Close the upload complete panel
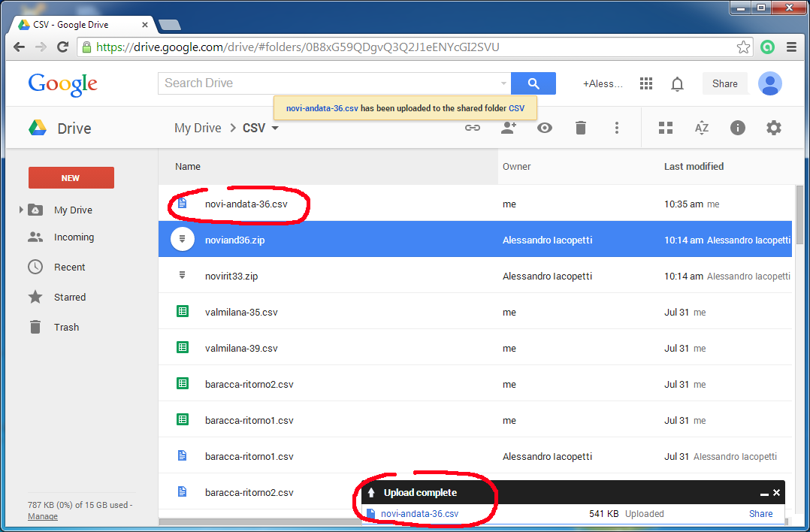 [x=776, y=493]
